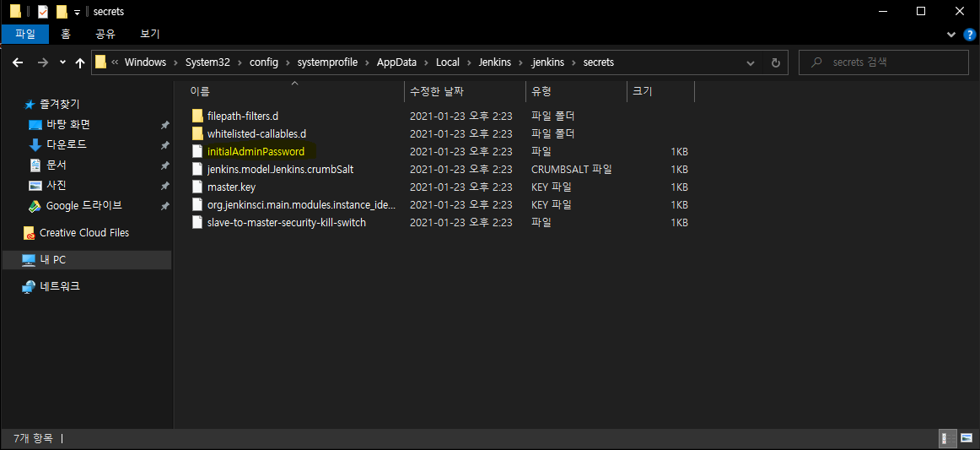This screenshot has width=980, height=450.
Task: Click the systemprofile breadcrumb segment
Action: point(326,62)
